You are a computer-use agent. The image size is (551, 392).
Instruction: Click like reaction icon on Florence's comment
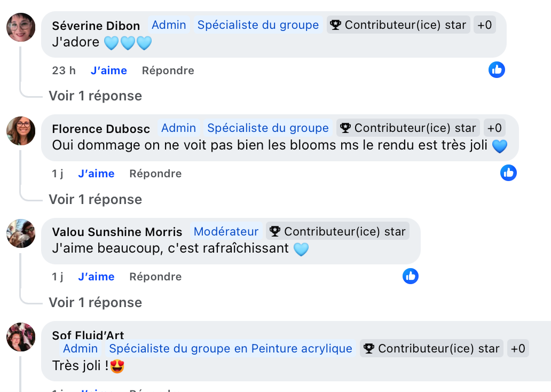508,173
